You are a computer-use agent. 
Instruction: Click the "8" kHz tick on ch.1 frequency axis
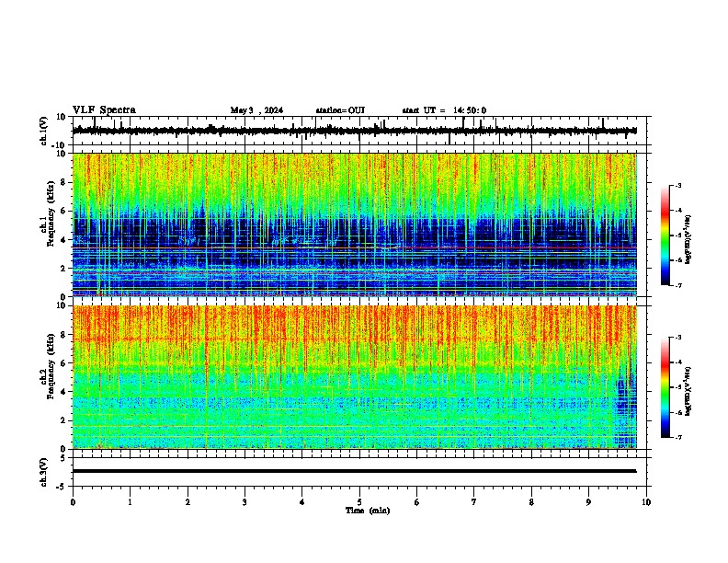click(63, 182)
